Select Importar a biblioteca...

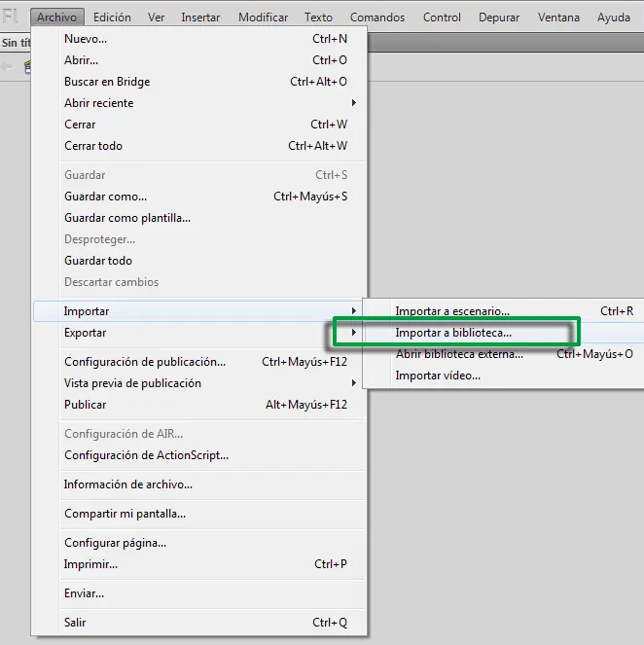coord(504,333)
